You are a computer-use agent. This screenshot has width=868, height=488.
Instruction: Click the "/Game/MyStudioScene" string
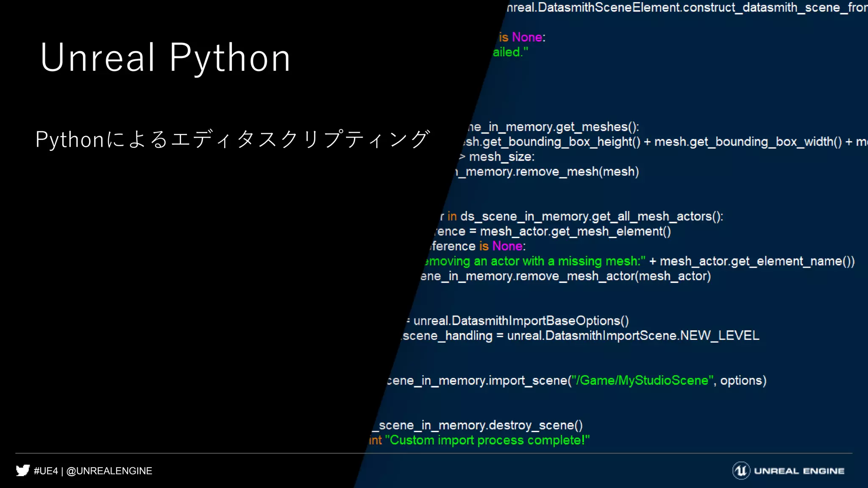[x=642, y=380]
